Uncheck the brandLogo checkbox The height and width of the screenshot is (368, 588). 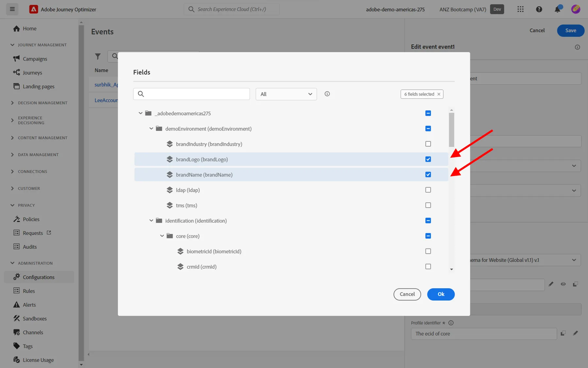(x=428, y=159)
